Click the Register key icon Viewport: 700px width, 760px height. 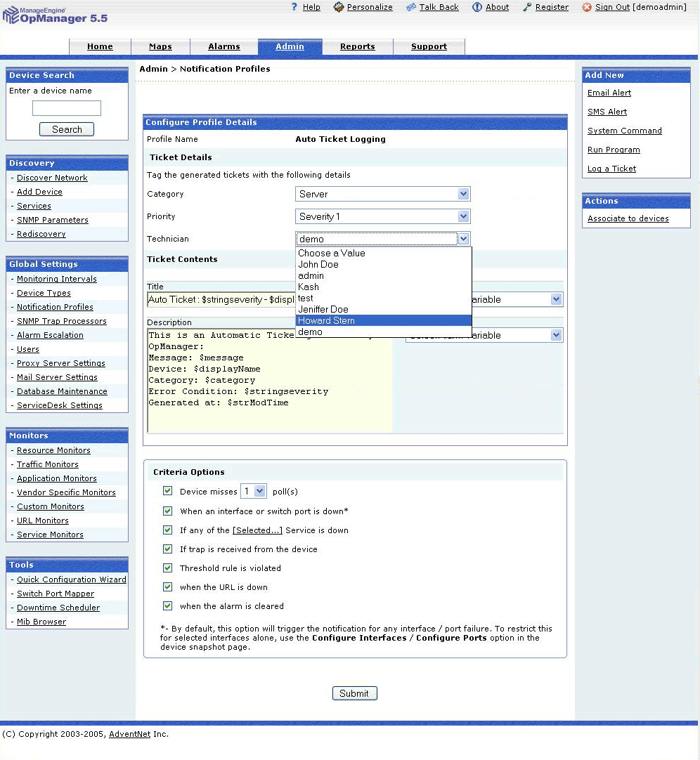coord(527,7)
